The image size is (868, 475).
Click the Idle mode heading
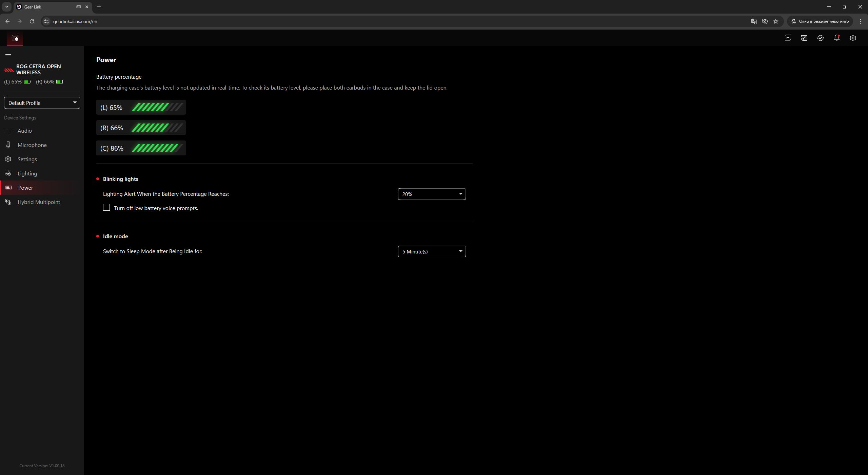(115, 236)
